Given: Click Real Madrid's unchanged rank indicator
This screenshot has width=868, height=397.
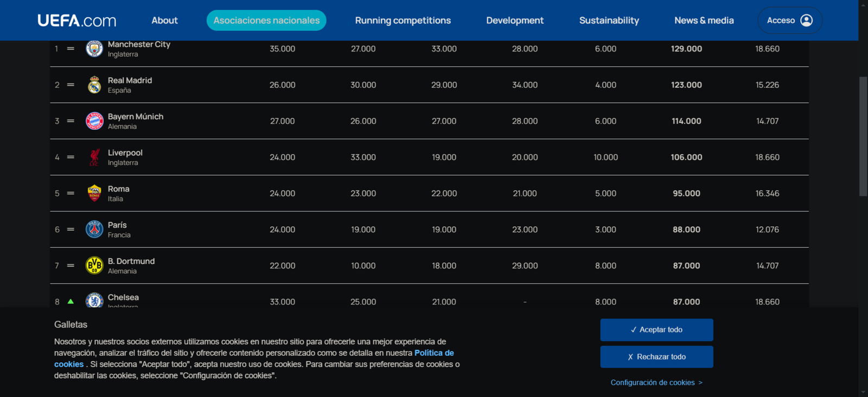Looking at the screenshot, I should (x=71, y=85).
